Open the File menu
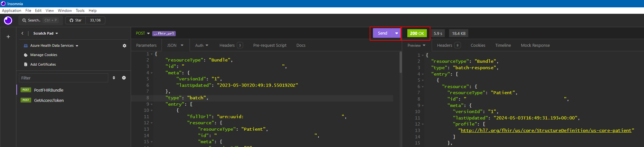Viewport: 644px width, 147px height. pos(28,11)
